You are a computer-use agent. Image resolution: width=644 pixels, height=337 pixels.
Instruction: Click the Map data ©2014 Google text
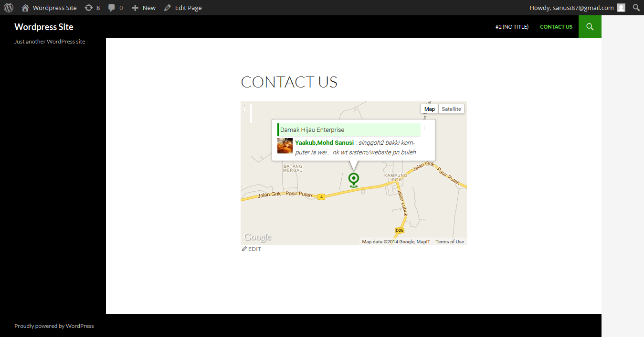point(396,242)
